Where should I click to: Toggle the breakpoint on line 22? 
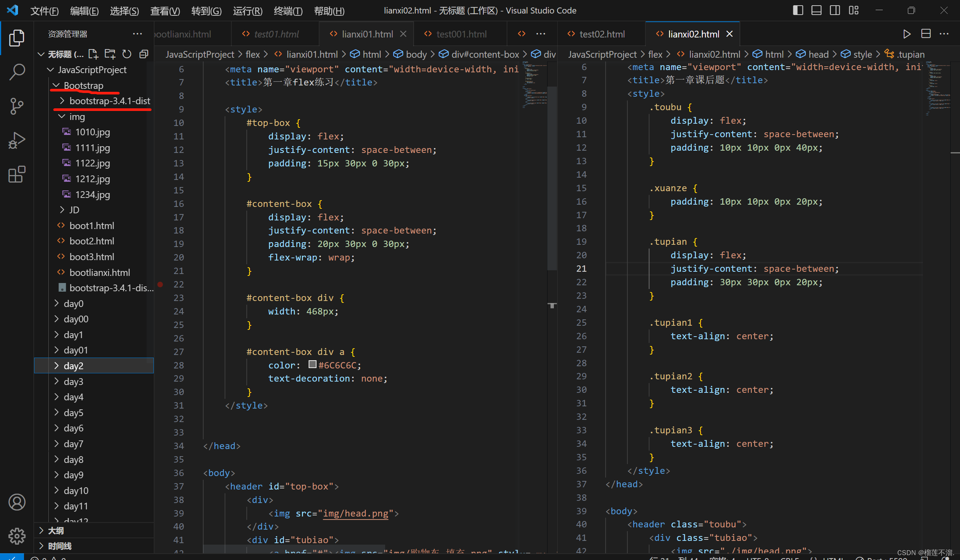point(160,284)
